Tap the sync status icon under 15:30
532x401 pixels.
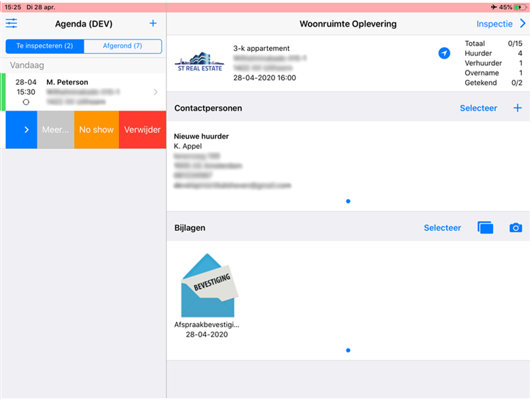click(x=26, y=102)
